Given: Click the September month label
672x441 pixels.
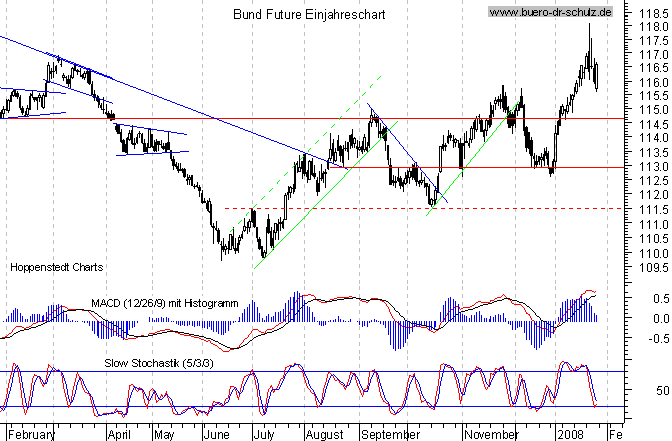Looking at the screenshot, I should pos(390,434).
